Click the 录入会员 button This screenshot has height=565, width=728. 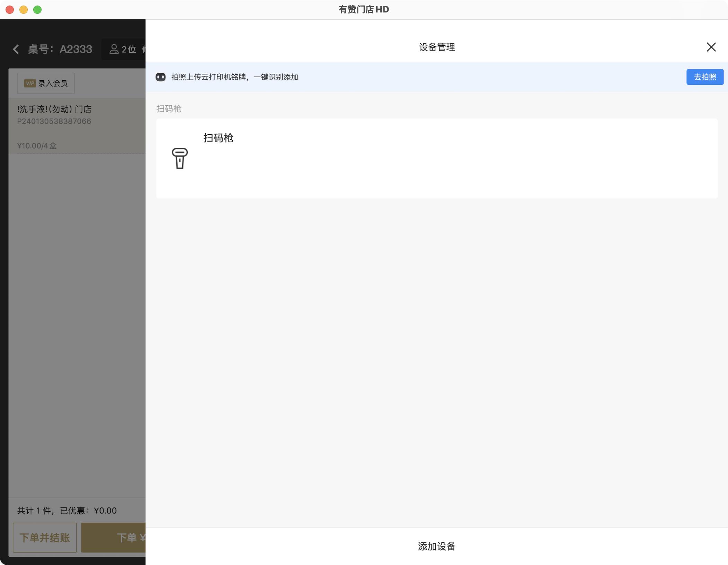46,83
